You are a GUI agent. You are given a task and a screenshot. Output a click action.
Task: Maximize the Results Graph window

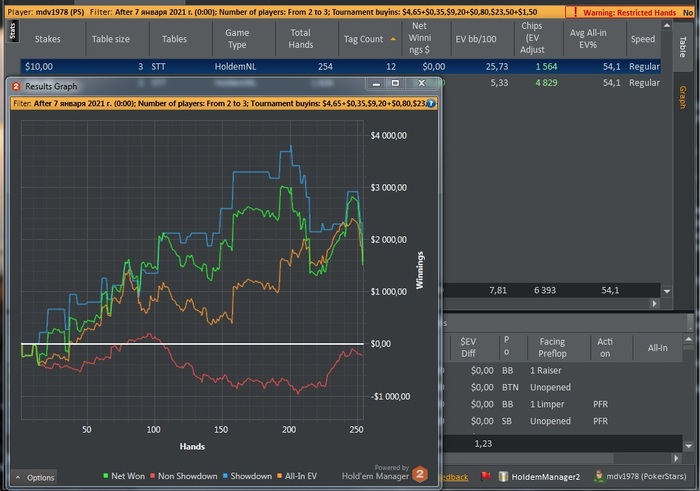(x=396, y=83)
